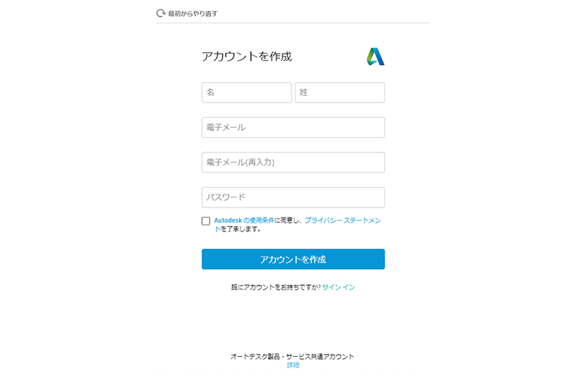Screen dimensions: 588x383
Task: Click the オートデスク製品・サービス共通アカウント footer text
Action: pyautogui.click(x=292, y=356)
